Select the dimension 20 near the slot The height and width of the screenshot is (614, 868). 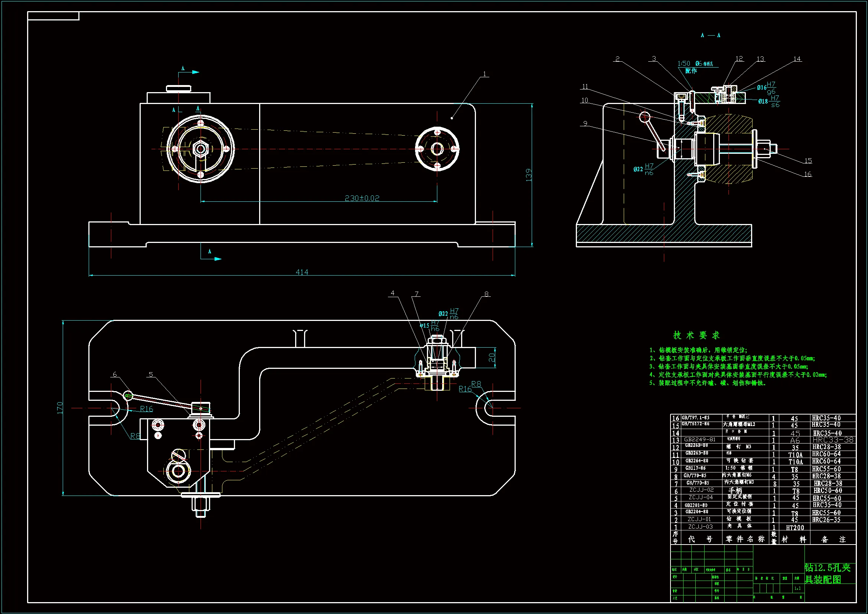click(492, 357)
